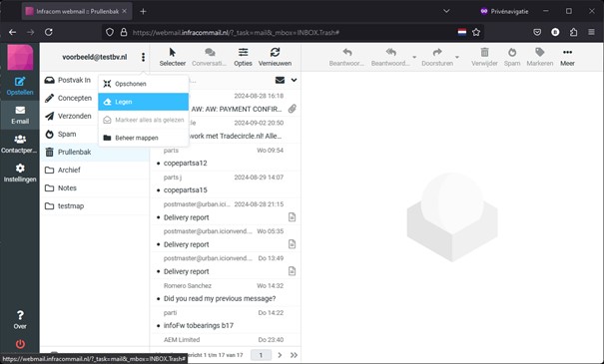Expand the filter chevron above message list
Viewport: 604px width, 364px height.
[x=294, y=80]
